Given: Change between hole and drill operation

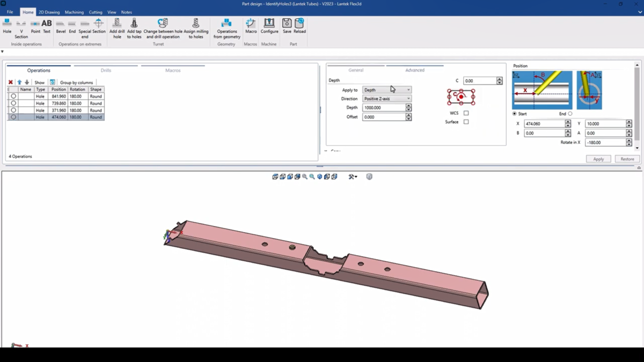Looking at the screenshot, I should click(163, 29).
